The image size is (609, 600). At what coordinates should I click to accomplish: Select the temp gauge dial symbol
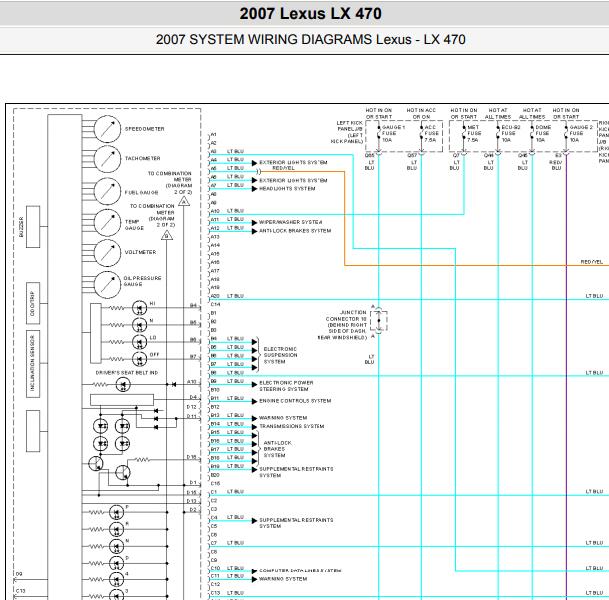[107, 223]
